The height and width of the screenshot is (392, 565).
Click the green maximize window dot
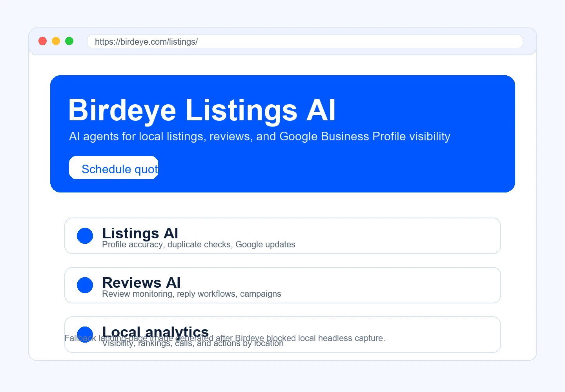point(69,41)
